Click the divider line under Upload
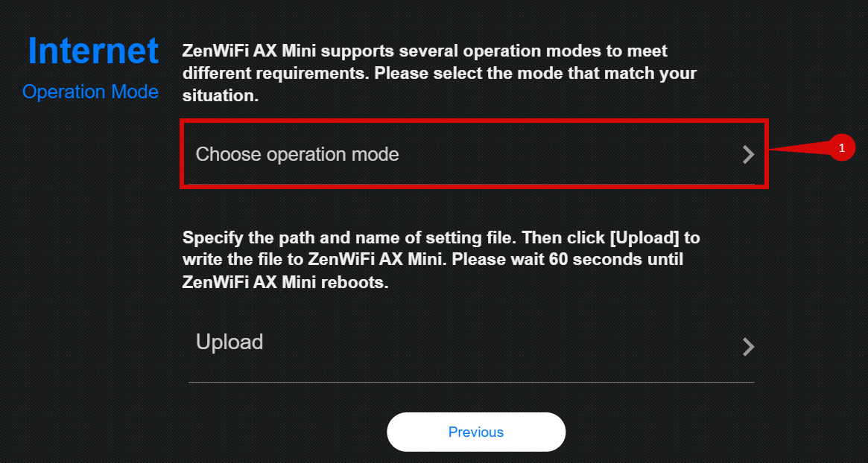The width and height of the screenshot is (868, 463). 471,383
